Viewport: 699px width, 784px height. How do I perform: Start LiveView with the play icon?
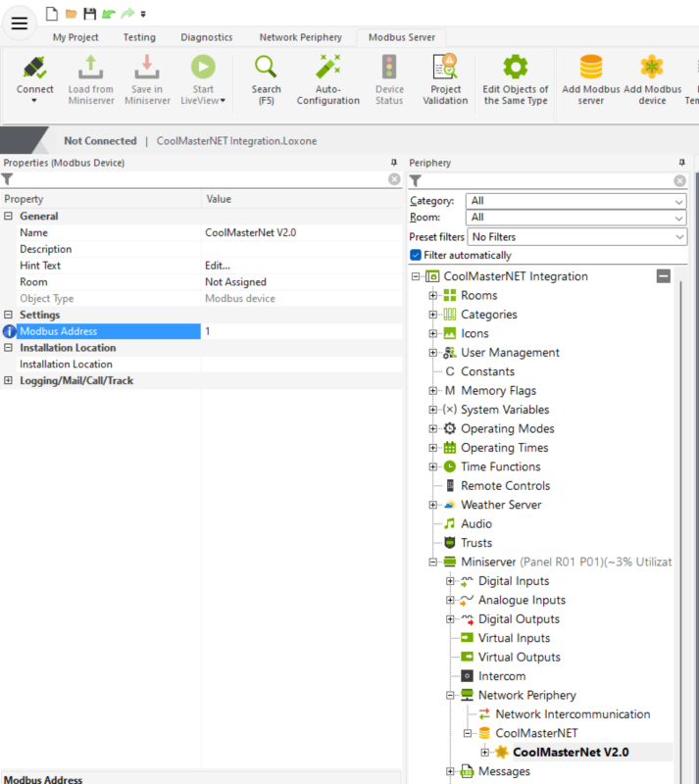tap(203, 68)
